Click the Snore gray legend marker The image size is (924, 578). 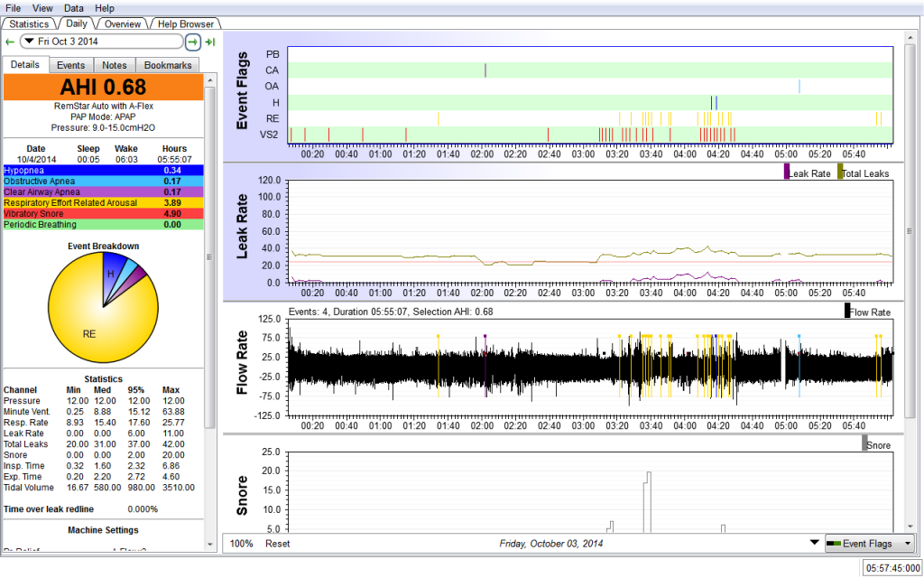pos(864,443)
